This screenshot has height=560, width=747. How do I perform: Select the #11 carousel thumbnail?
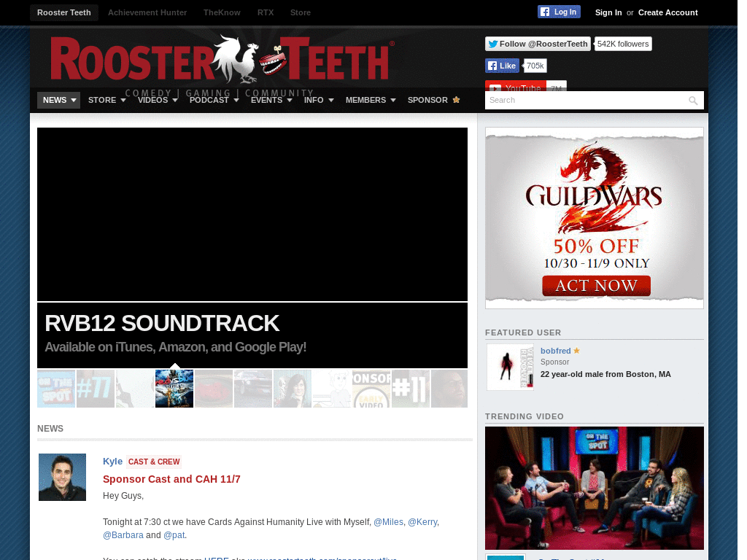(x=411, y=389)
